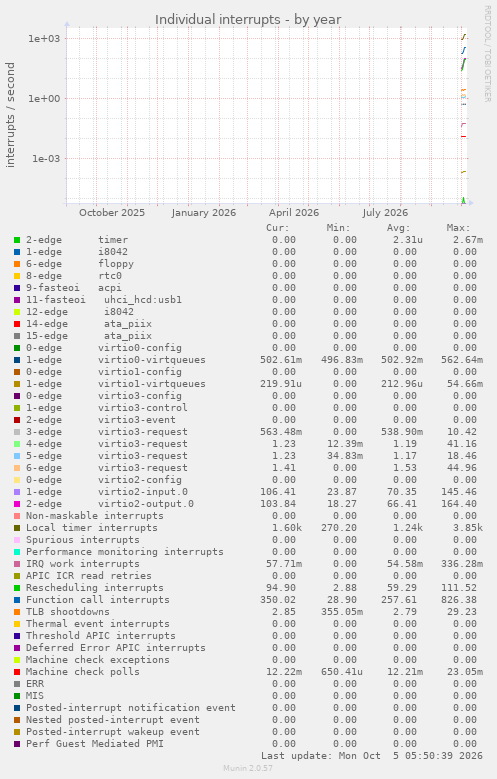Select the "January 2026" axis label

click(204, 213)
